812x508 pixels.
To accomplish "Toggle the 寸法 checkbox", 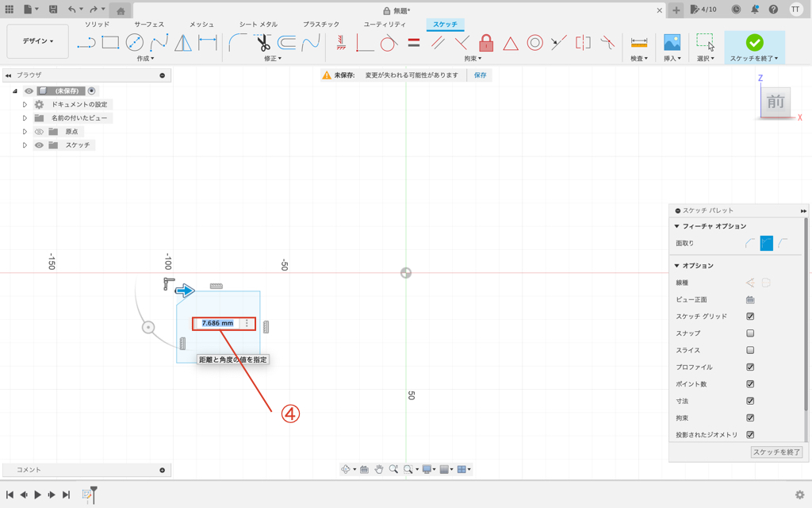I will pyautogui.click(x=750, y=401).
